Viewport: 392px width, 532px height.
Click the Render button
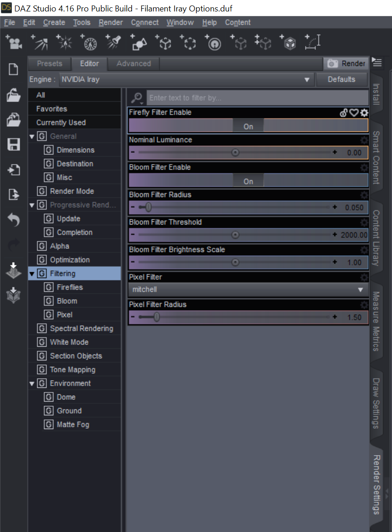click(x=346, y=64)
